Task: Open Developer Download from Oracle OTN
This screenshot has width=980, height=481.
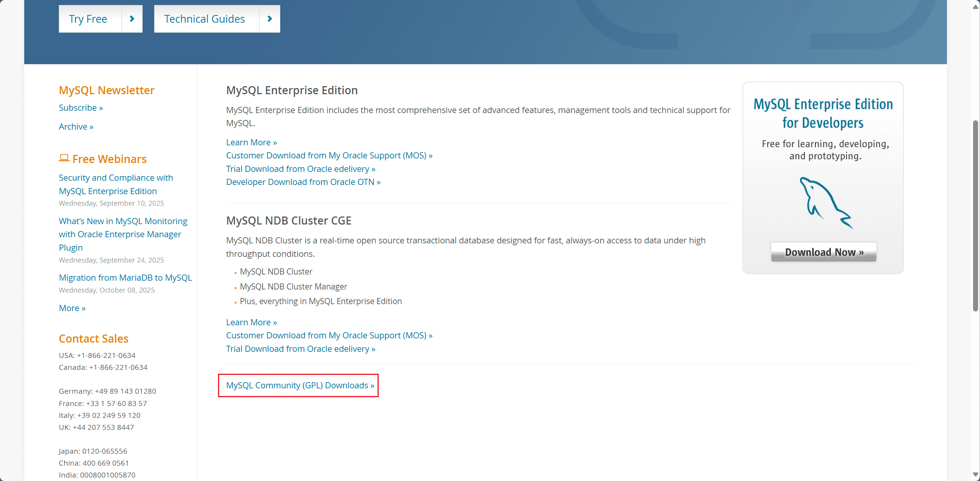Action: [303, 182]
